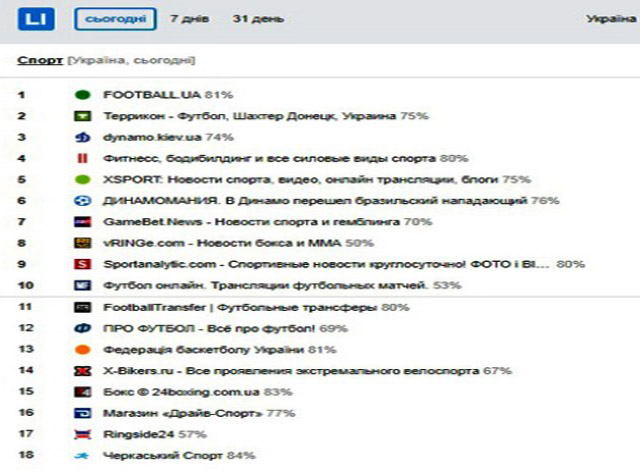The image size is (640, 470).
Task: Open the Черкаський Спорт link
Action: (x=163, y=455)
